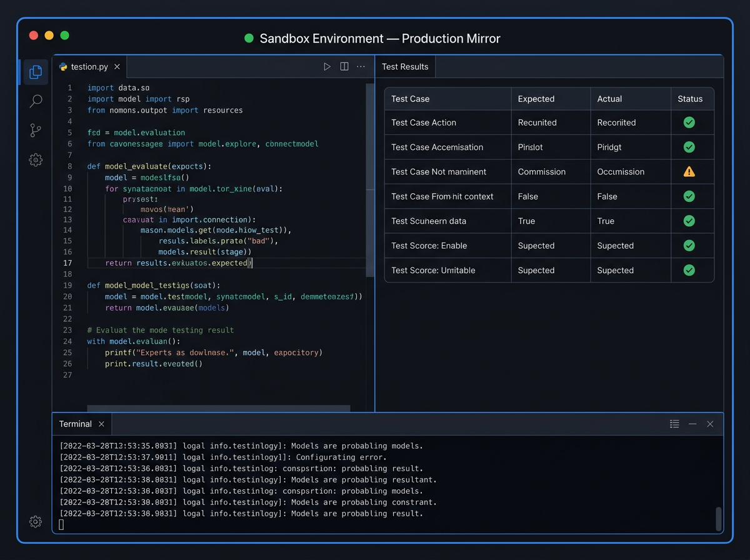Click the log line ending probabling constrant
This screenshot has height=560, width=750.
248,502
